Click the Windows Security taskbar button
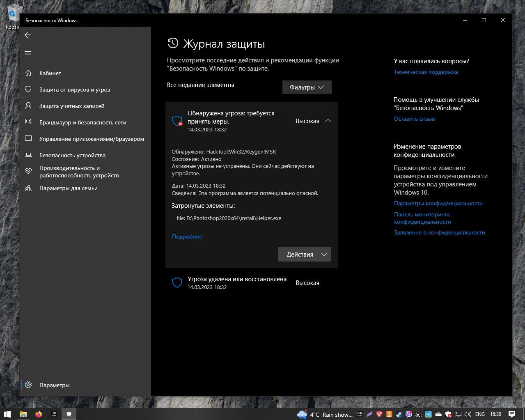Screen dimensions: 525x420 tap(69, 414)
